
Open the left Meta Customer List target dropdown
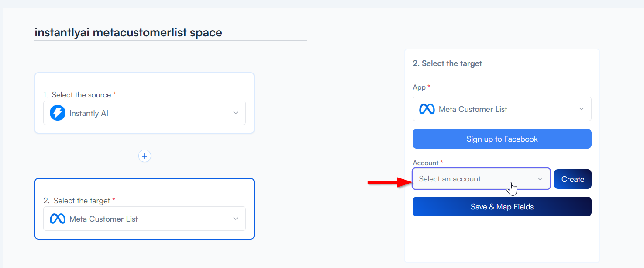point(144,219)
